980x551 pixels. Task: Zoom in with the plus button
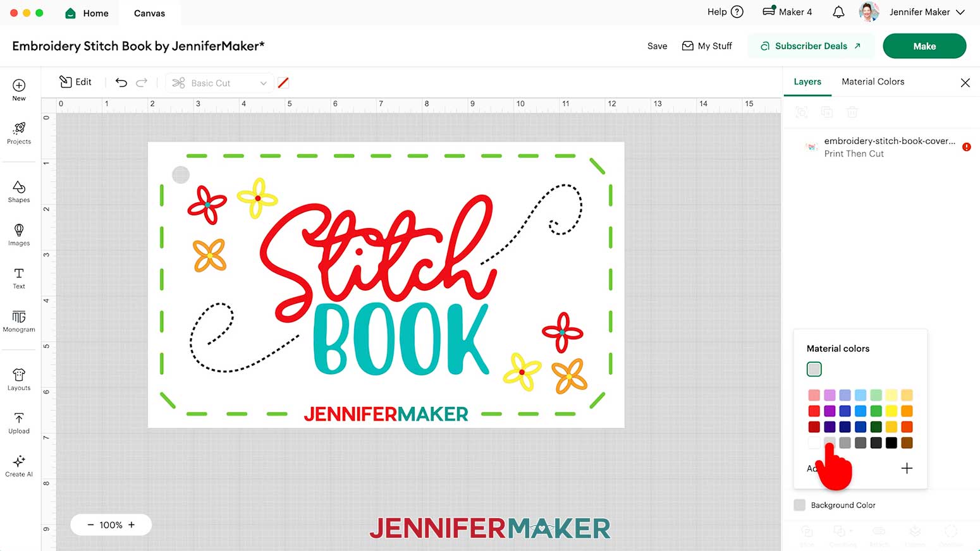pyautogui.click(x=132, y=524)
